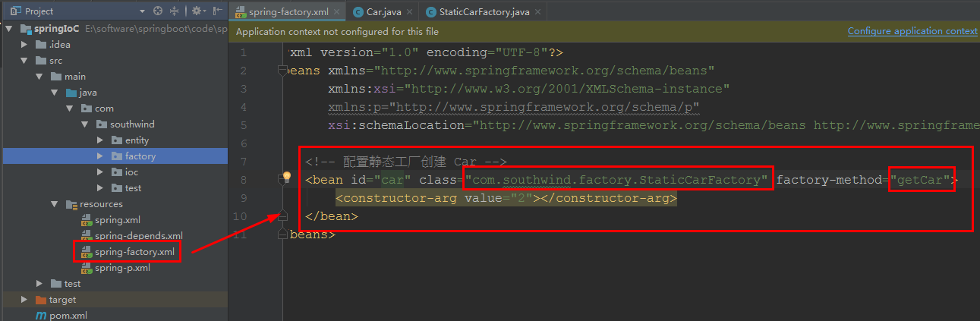Click the main folder icon
This screenshot has width=980, height=321.
[x=56, y=77]
